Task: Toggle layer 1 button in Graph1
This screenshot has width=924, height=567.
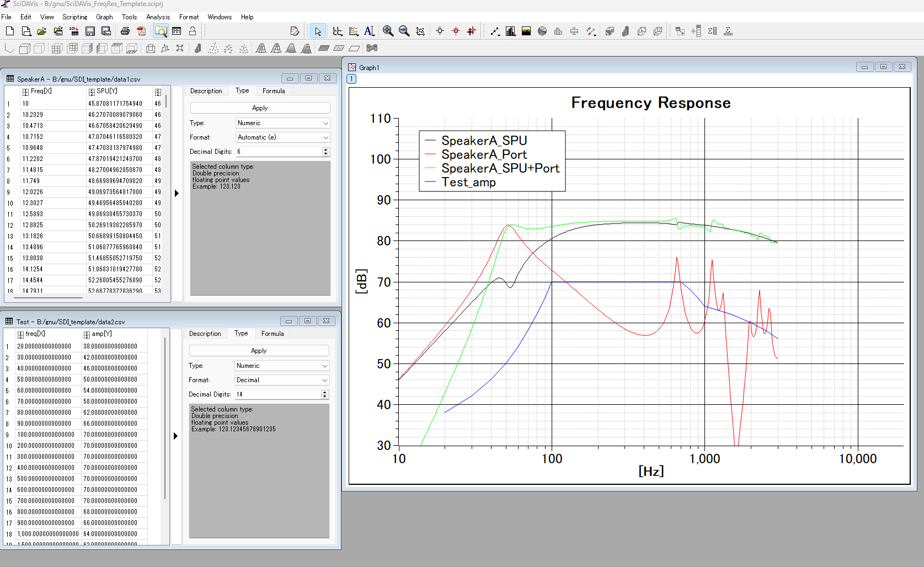Action: [351, 79]
